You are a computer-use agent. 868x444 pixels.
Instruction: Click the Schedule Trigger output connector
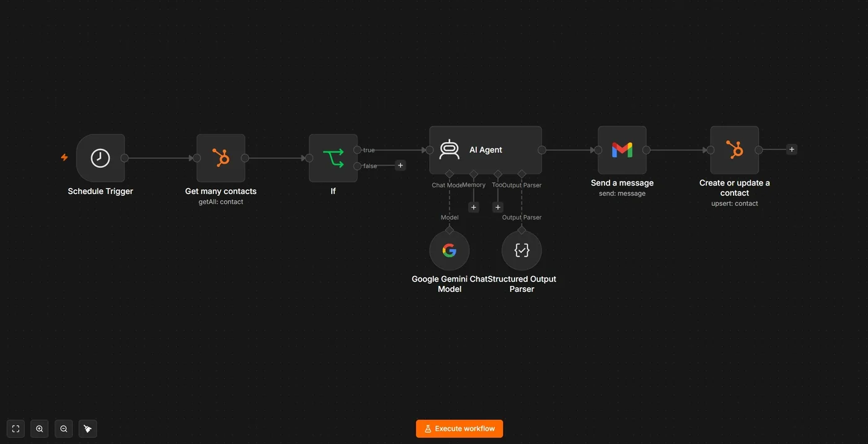[125, 158]
